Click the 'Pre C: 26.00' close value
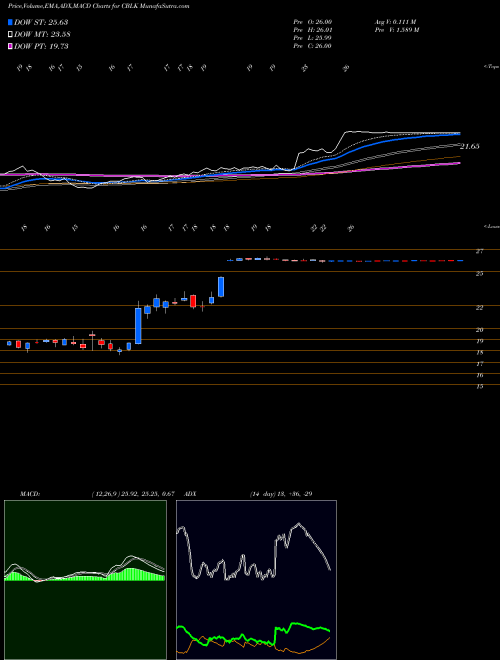 (x=313, y=46)
